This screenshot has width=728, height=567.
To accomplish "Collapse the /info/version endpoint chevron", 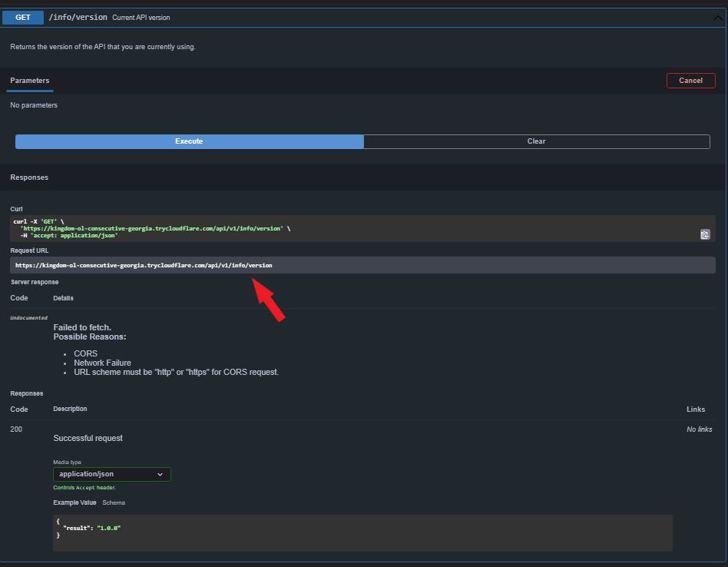I will [x=717, y=18].
